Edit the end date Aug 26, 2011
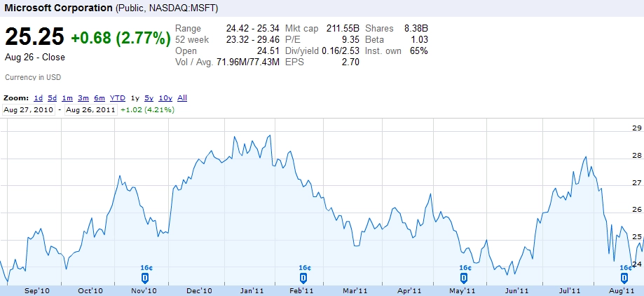 point(91,109)
